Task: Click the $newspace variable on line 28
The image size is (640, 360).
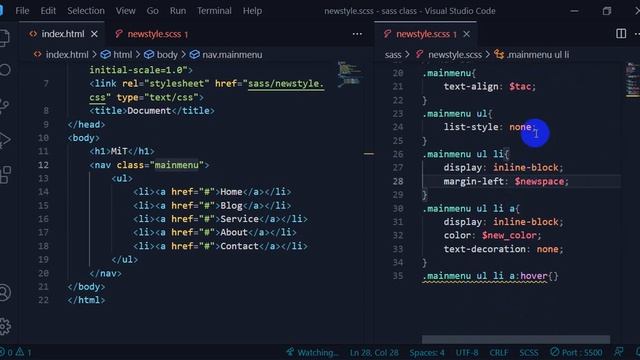Action: coord(539,181)
